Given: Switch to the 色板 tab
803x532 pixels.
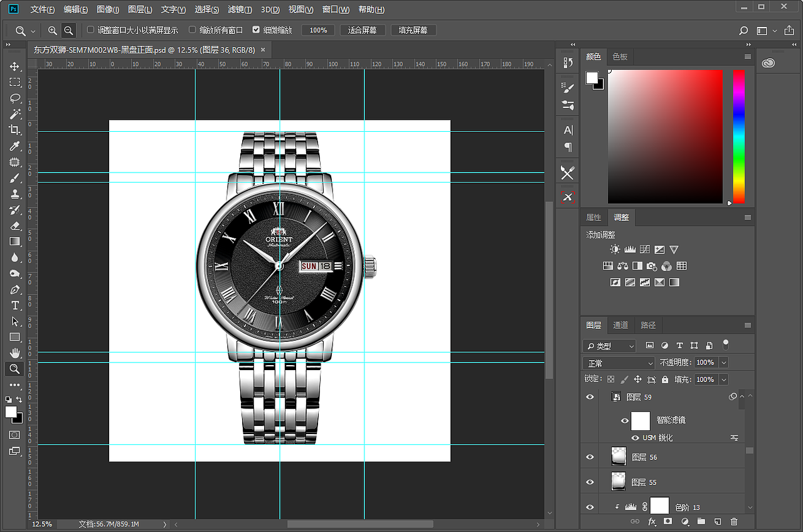Looking at the screenshot, I should coord(620,56).
